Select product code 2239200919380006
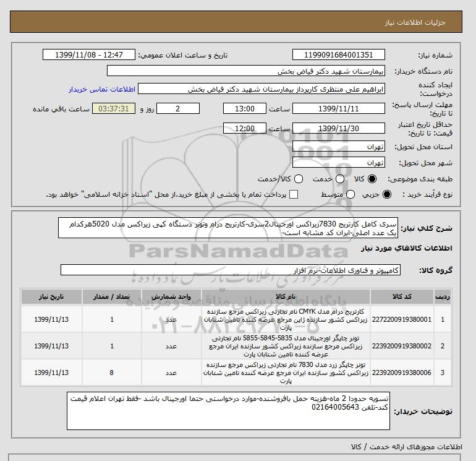 (402, 373)
